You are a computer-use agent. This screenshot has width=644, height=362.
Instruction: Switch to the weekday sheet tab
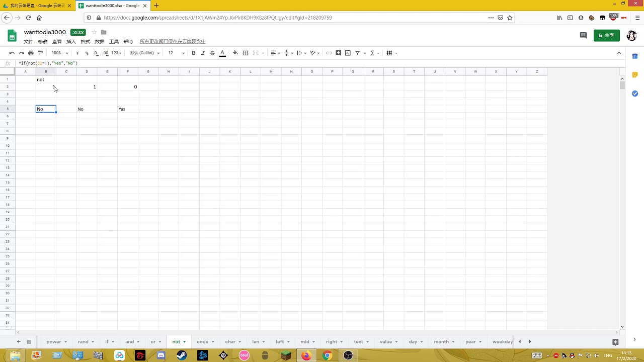(503, 341)
